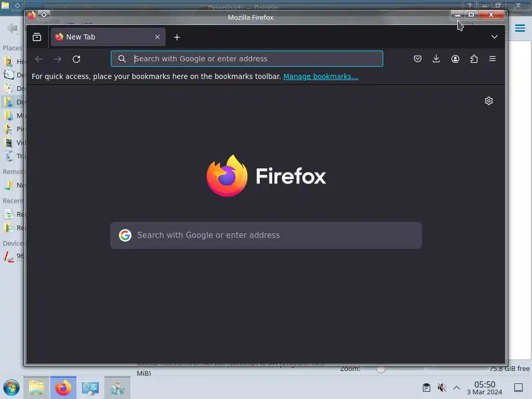
Task: Select the New Tab tab
Action: [108, 37]
